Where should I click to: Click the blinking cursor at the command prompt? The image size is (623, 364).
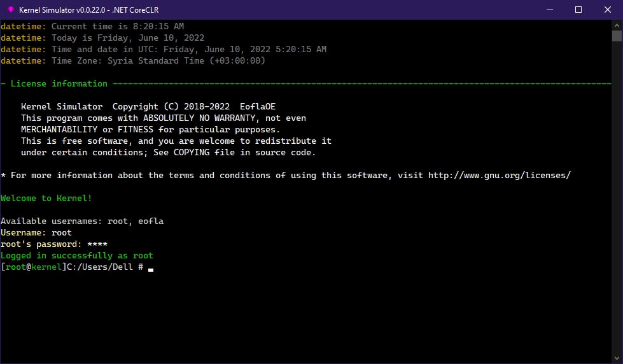tap(151, 268)
